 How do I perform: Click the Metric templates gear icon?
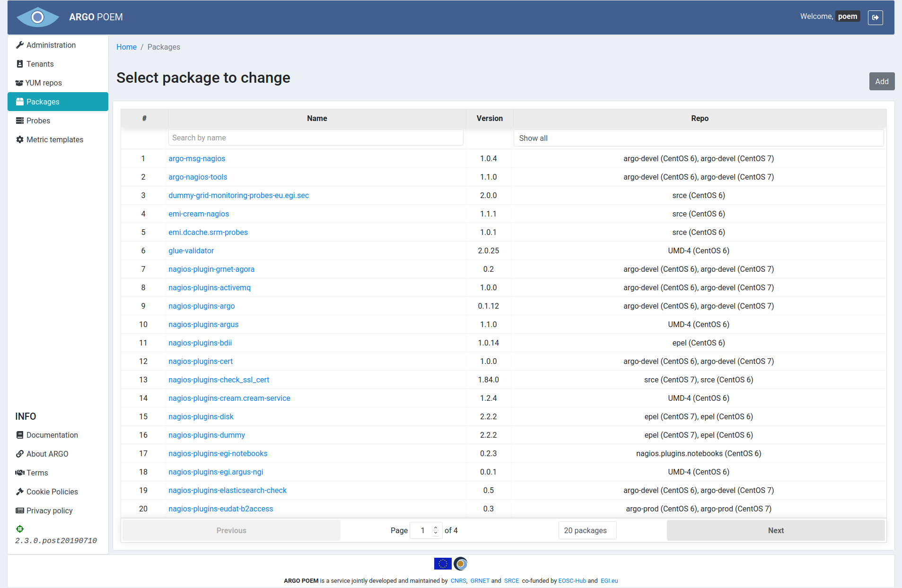click(x=20, y=139)
